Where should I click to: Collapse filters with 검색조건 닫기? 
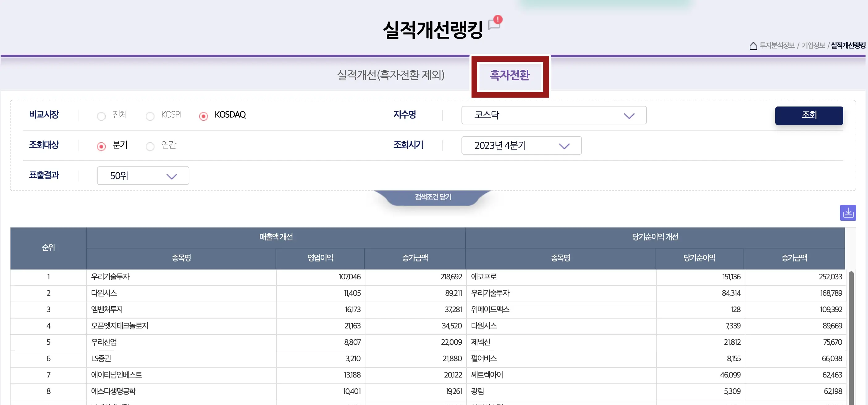click(433, 197)
